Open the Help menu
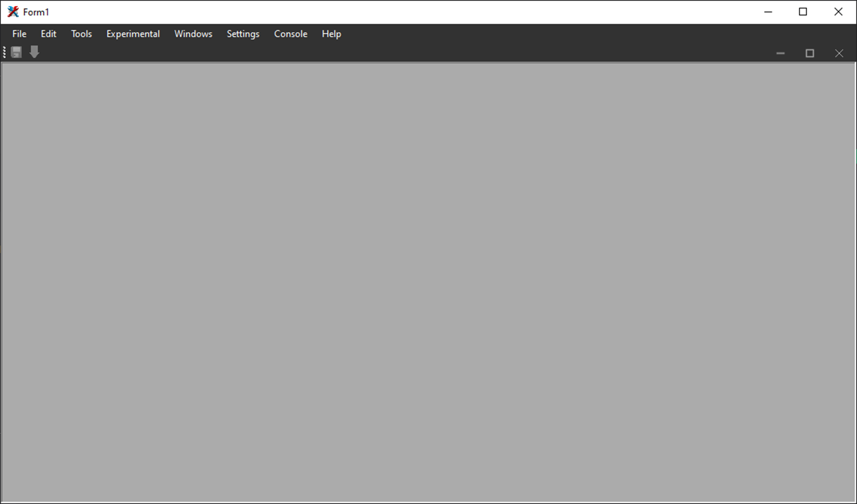 (x=331, y=34)
